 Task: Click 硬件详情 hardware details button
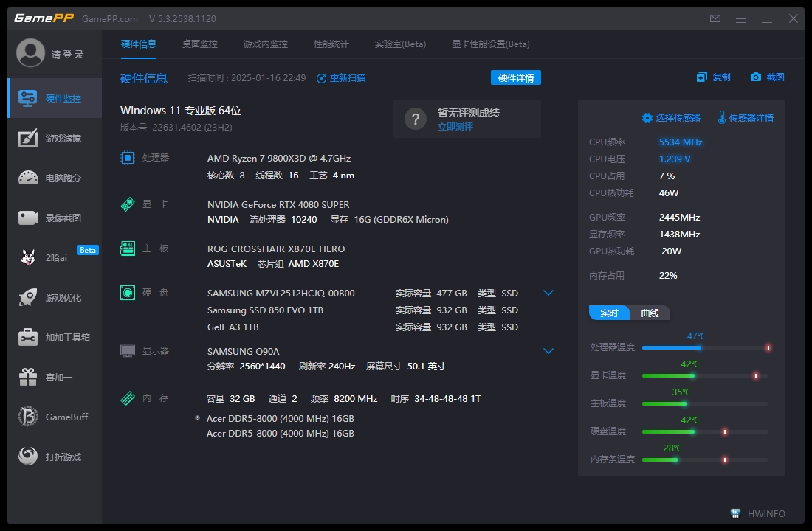click(516, 77)
